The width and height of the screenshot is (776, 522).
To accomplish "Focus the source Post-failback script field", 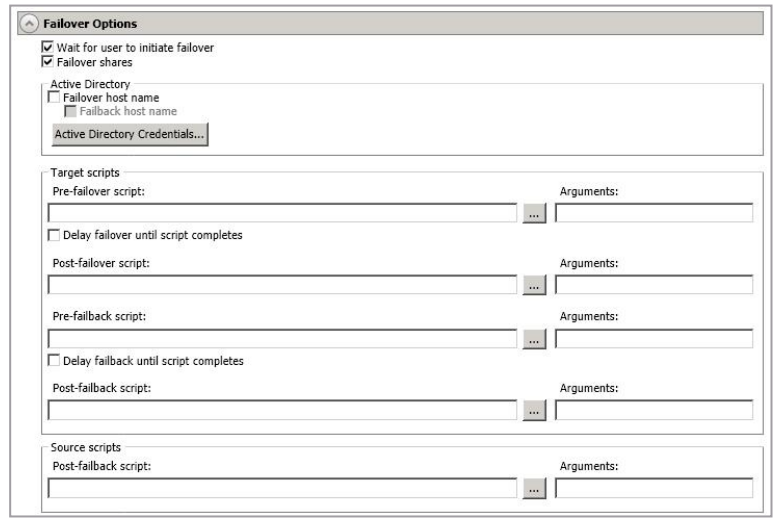I will pyautogui.click(x=283, y=490).
